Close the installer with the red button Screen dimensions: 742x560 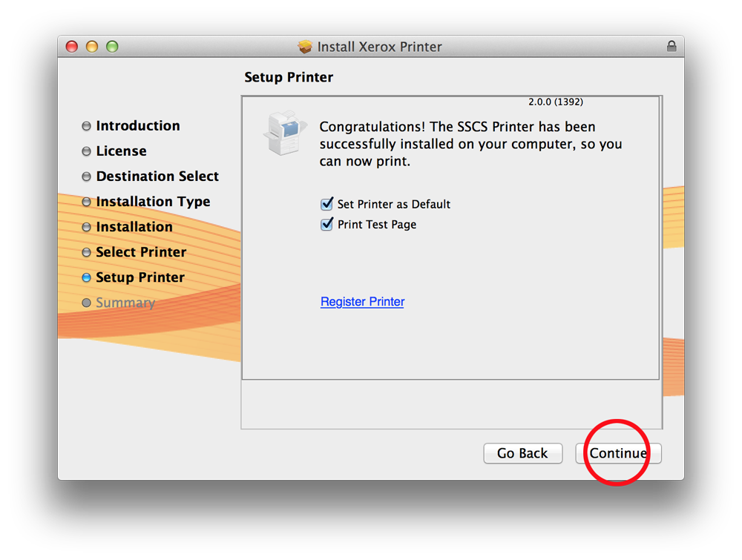point(72,46)
